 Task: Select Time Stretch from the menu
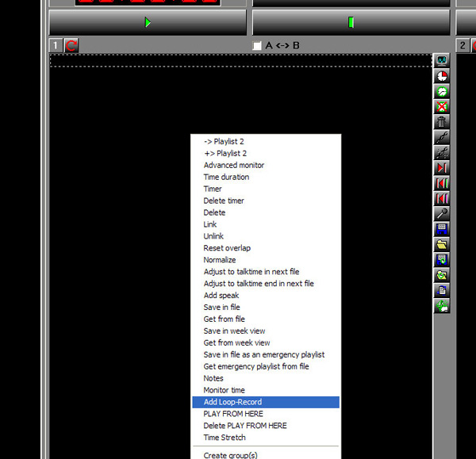(266, 438)
